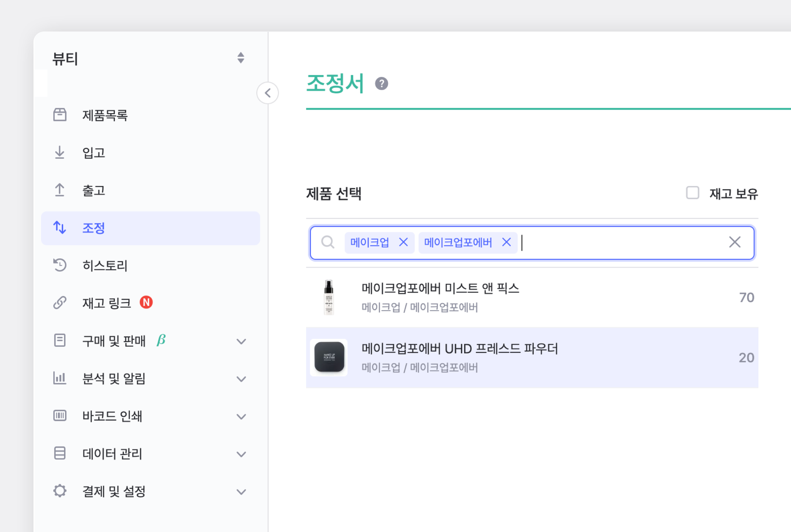791x532 pixels.
Task: Select 메이크업포에버 UHD 프레스드 파우더 product
Action: (532, 358)
